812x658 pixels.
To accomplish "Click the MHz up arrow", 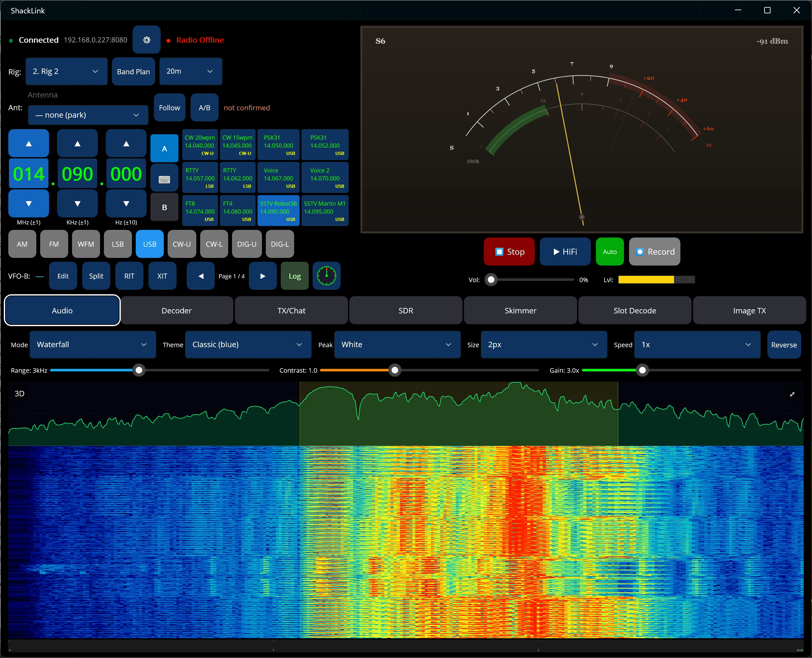I will click(29, 144).
